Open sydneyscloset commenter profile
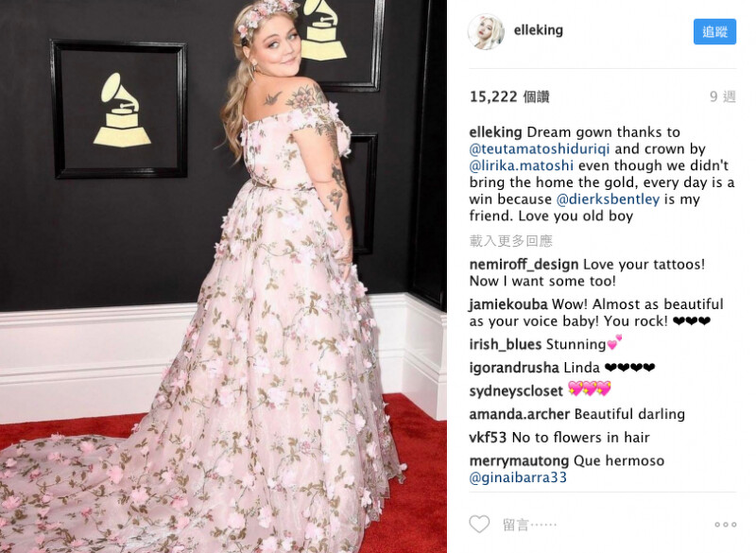 click(x=516, y=391)
